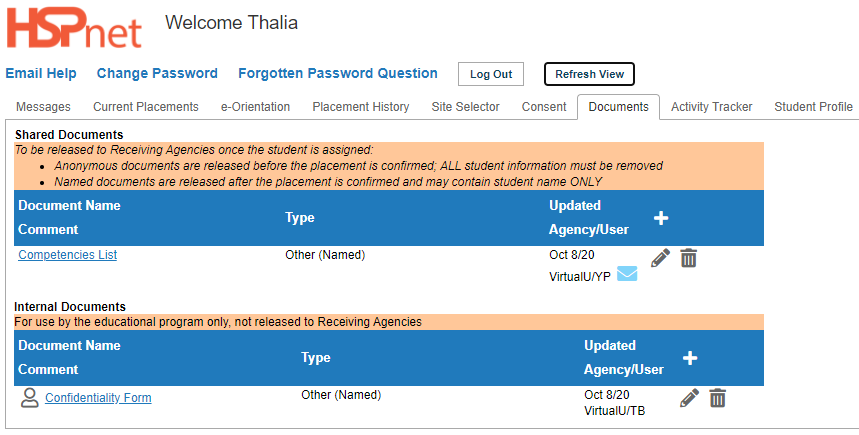The height and width of the screenshot is (435, 859).
Task: Open the Confidentiality Form link
Action: click(x=98, y=398)
